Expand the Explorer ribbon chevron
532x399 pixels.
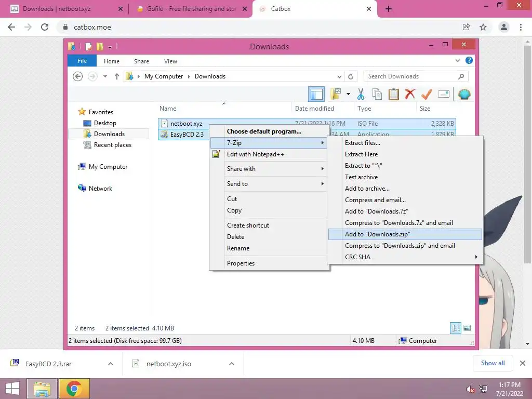point(457,60)
